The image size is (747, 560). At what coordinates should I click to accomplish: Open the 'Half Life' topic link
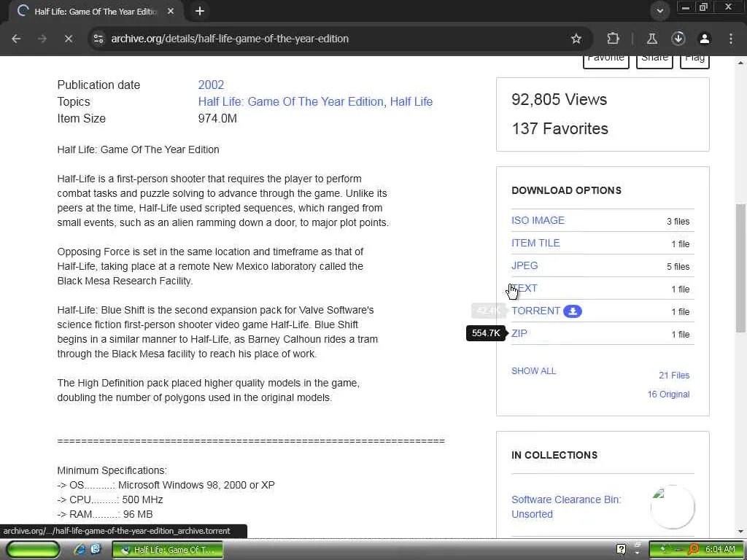[x=411, y=101]
